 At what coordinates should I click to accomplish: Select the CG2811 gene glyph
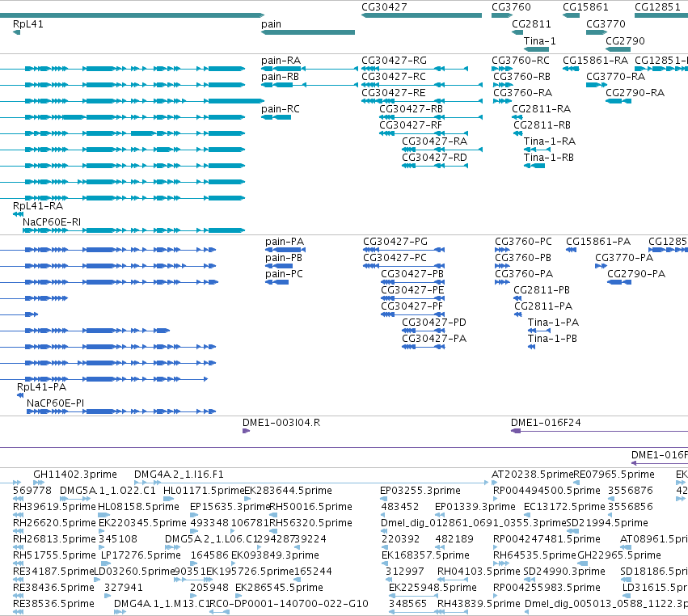pyautogui.click(x=517, y=32)
